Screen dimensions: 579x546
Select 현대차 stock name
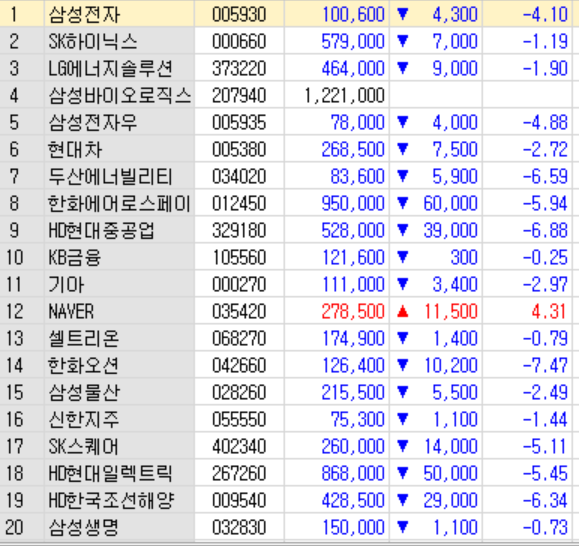click(x=75, y=150)
